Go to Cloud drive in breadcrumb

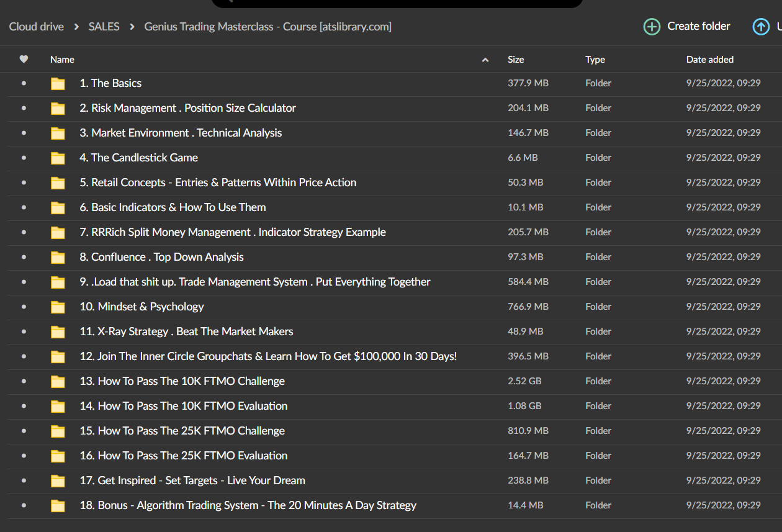[x=37, y=27]
